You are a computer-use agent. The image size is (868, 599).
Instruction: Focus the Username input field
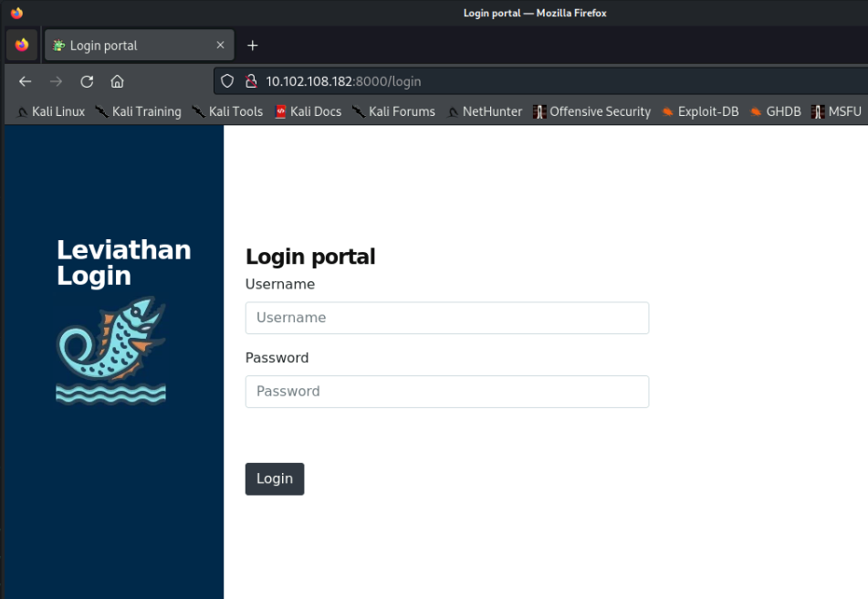coord(446,318)
